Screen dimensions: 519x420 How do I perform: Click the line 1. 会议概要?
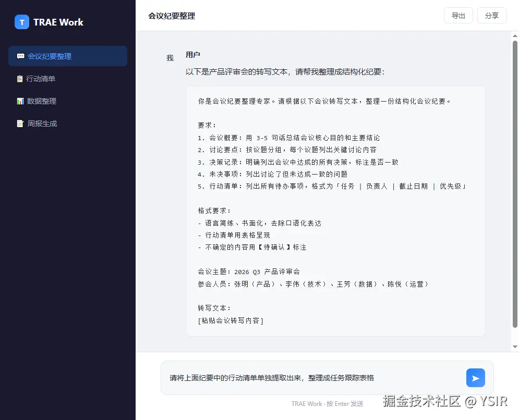tap(288, 138)
